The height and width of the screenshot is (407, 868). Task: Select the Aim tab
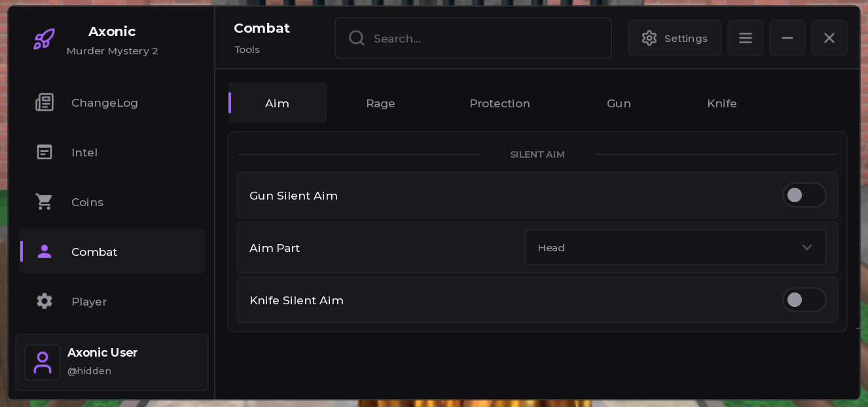[278, 103]
